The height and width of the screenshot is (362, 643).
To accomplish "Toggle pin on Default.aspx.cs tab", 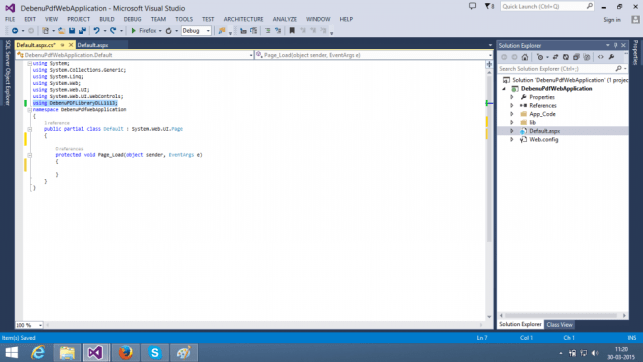I will [x=63, y=45].
